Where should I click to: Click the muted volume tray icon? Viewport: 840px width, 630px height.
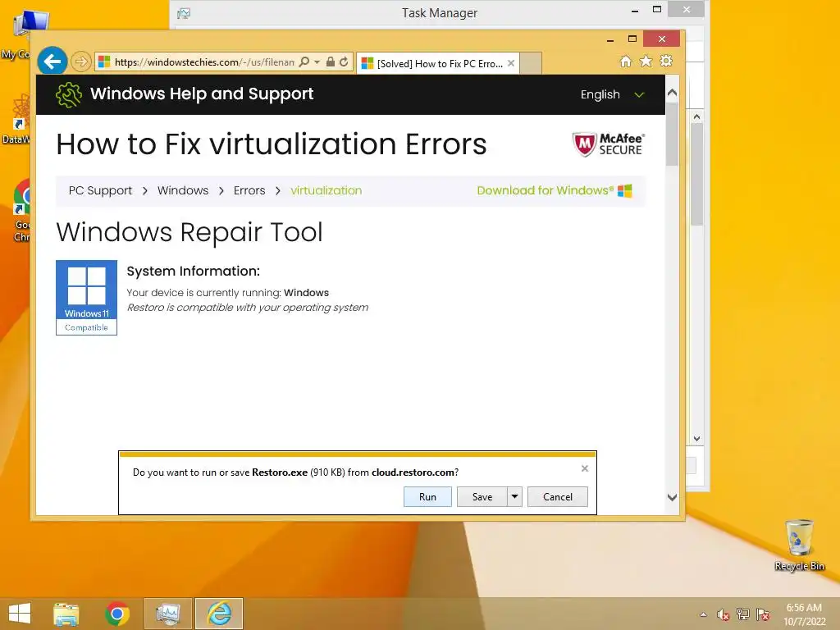[724, 614]
